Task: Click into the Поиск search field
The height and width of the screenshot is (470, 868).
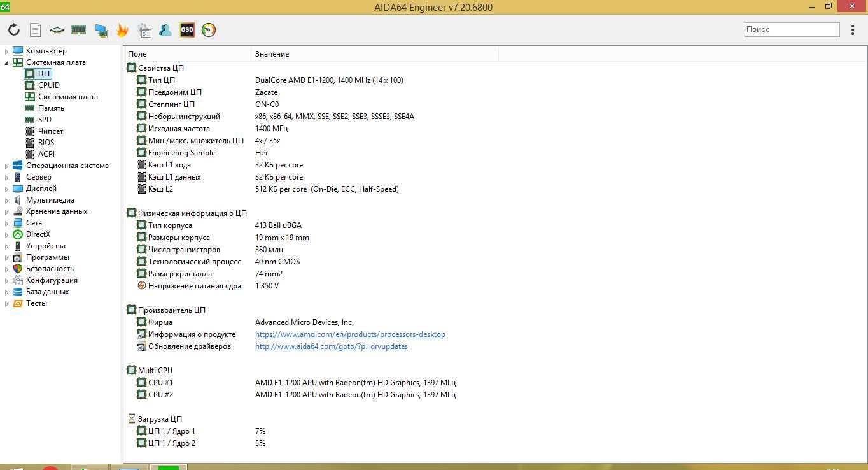Action: (x=792, y=29)
